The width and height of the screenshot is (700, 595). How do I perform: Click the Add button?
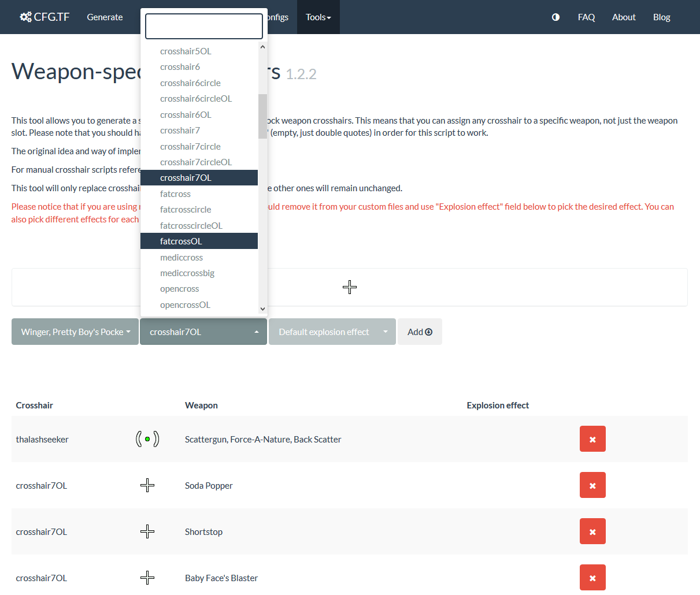(420, 332)
